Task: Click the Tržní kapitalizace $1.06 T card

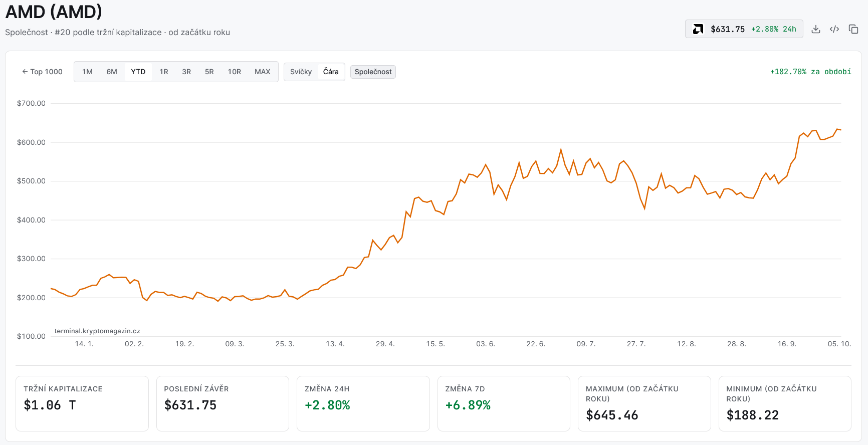Action: tap(82, 403)
